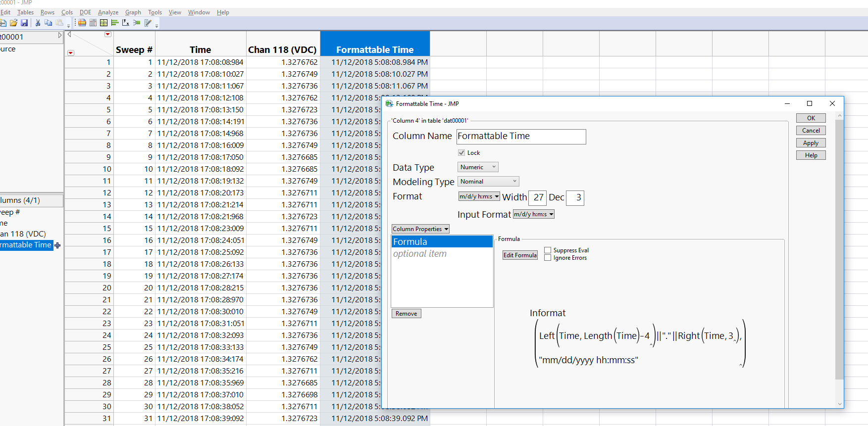Open the Modeling Type Nominal dropdown
This screenshot has width=868, height=426.
tap(488, 182)
